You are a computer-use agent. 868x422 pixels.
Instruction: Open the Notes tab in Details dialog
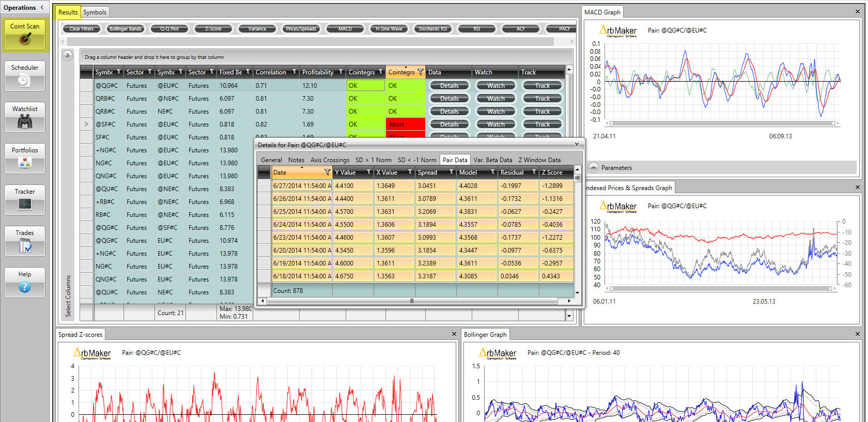coord(296,160)
